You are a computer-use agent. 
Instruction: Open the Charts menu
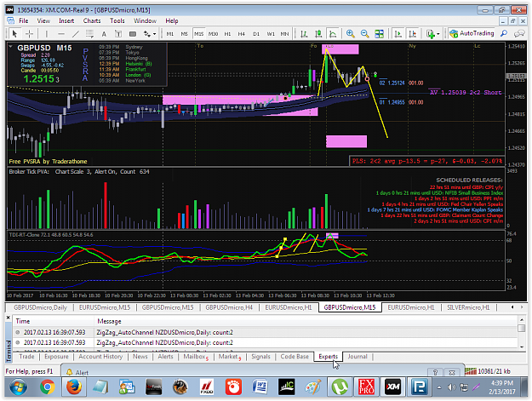[92, 20]
